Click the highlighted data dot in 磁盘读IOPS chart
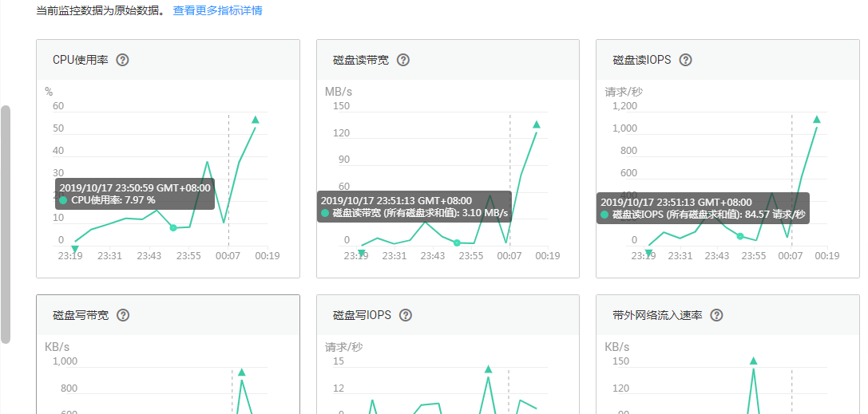Viewport: 868px width, 414px height. (x=740, y=236)
